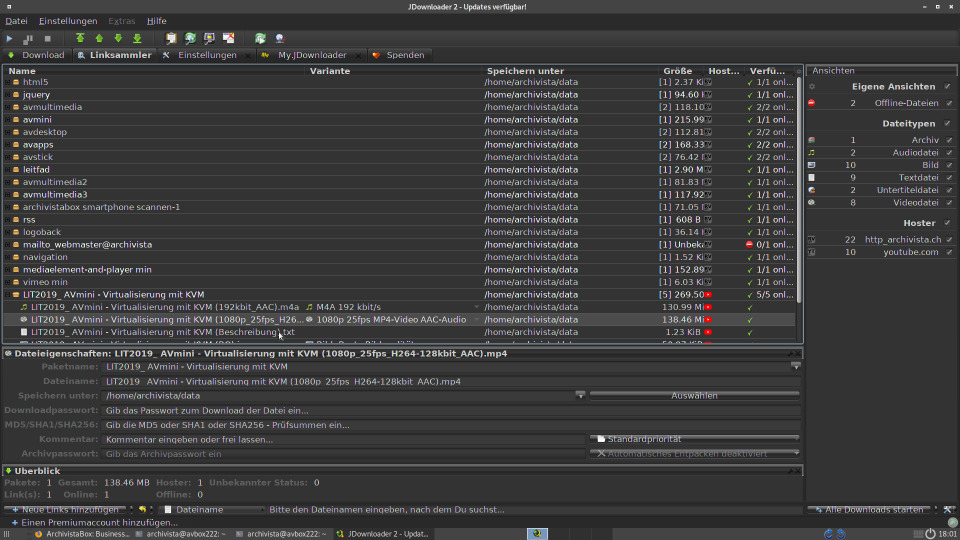Click the Kommentar input field
The width and height of the screenshot is (960, 540).
[x=343, y=439]
